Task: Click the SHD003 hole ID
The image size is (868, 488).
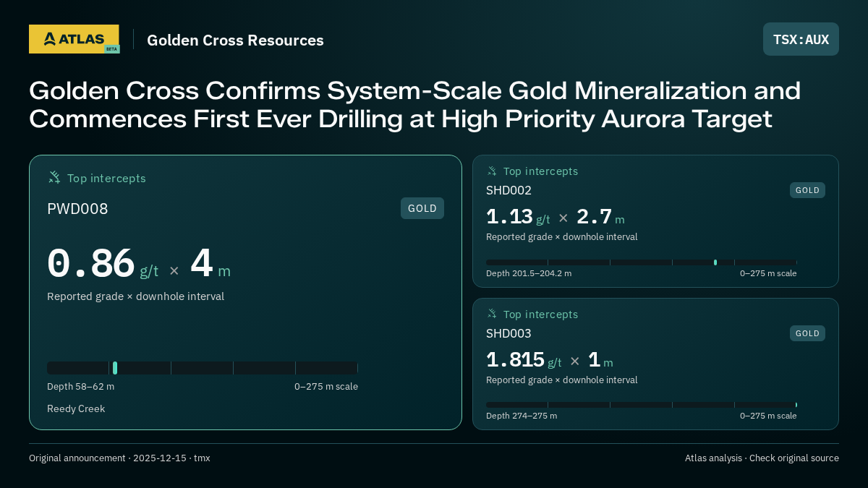Action: tap(509, 333)
